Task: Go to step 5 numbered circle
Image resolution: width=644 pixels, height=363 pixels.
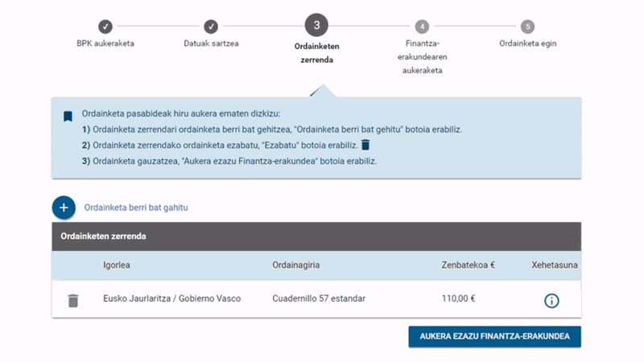Action: point(528,27)
